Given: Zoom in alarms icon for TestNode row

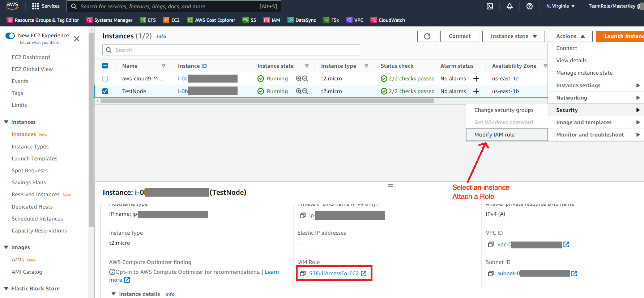Looking at the screenshot, I should [299, 91].
